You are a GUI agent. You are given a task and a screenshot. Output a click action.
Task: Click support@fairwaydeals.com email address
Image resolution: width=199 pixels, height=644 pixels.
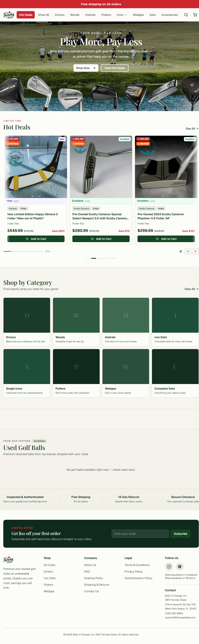[x=180, y=618]
